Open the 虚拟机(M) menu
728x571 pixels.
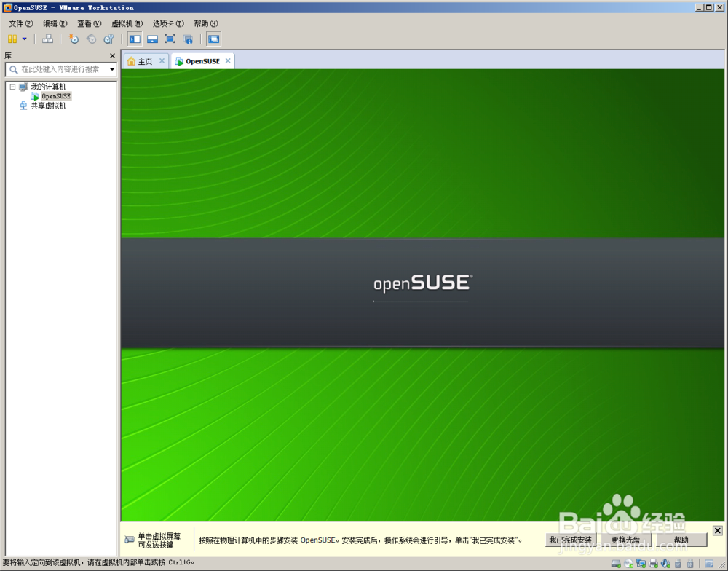pyautogui.click(x=127, y=24)
